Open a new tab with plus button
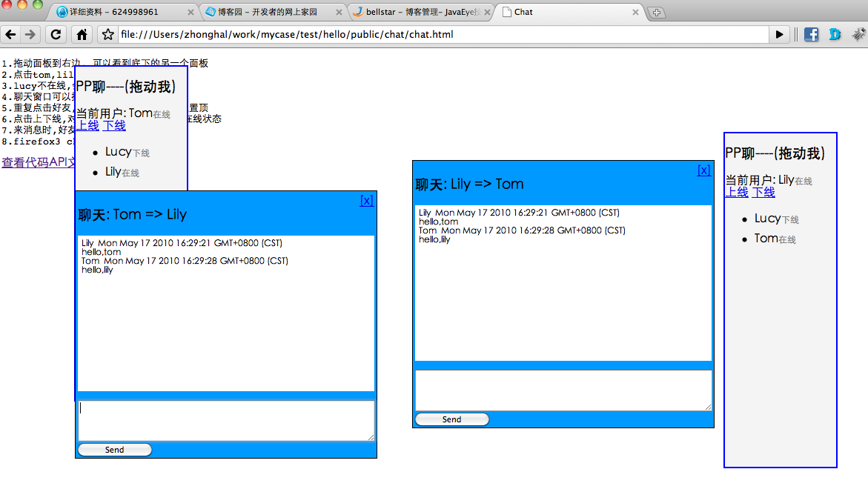The height and width of the screenshot is (489, 868). pos(657,12)
